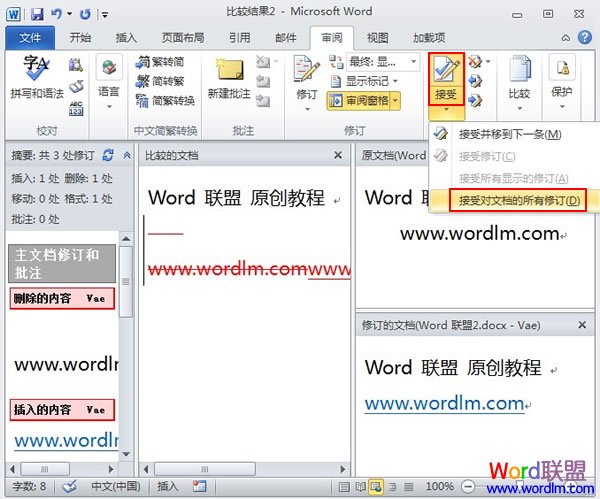Click the next change icon in ribbon
Screen dimensions: 600x499
point(474,101)
